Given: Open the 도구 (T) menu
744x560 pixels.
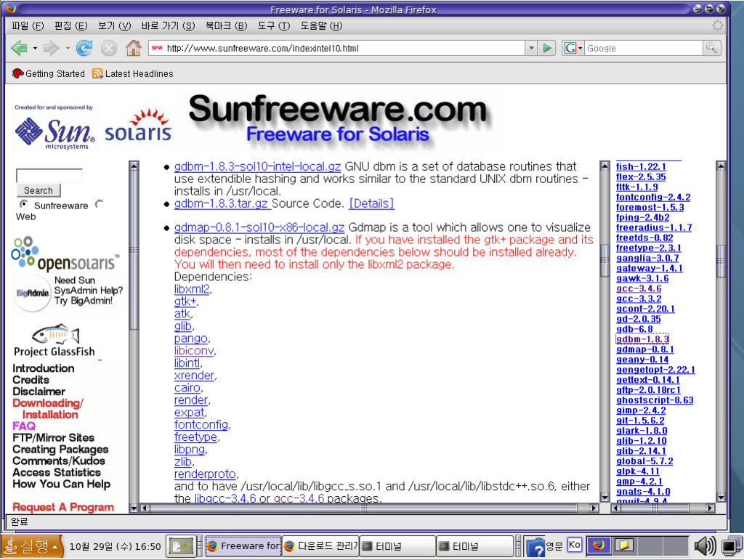Looking at the screenshot, I should [x=274, y=25].
